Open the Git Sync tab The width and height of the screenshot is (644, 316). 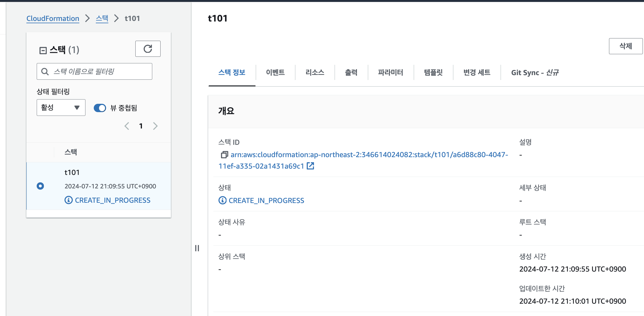point(535,73)
